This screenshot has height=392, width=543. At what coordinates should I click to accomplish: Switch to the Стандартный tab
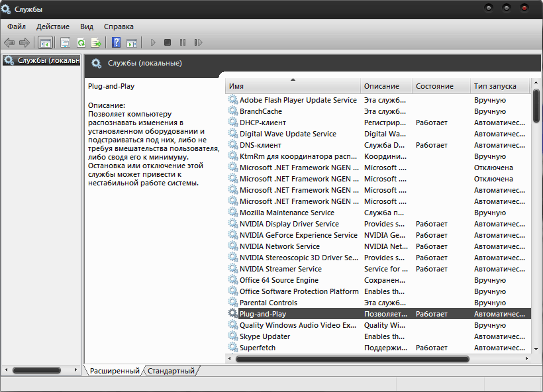[x=172, y=371]
